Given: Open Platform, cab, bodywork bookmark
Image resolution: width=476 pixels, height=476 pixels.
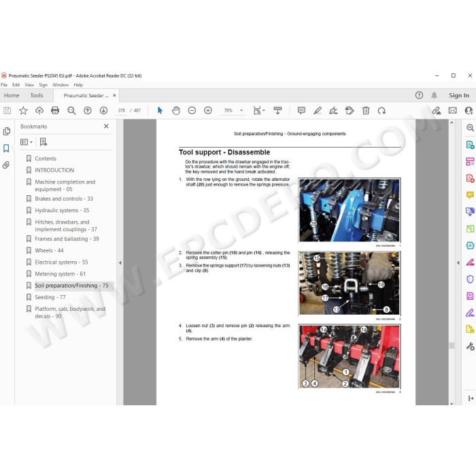Looking at the screenshot, I should (70, 312).
